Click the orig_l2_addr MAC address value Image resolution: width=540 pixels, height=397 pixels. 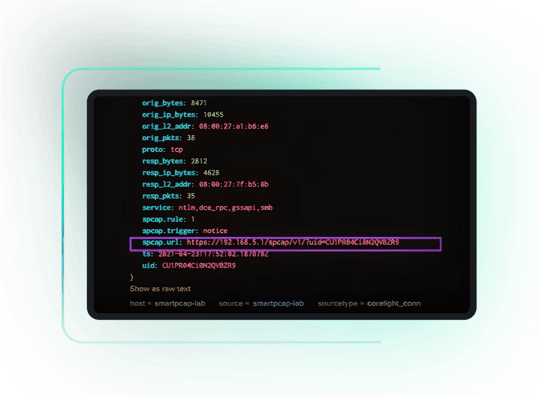point(233,126)
